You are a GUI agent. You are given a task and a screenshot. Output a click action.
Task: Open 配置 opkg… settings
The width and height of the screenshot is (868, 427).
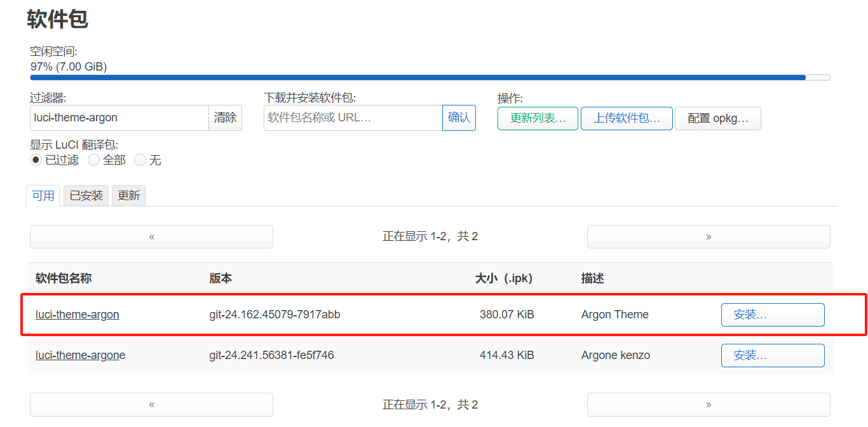pyautogui.click(x=717, y=118)
